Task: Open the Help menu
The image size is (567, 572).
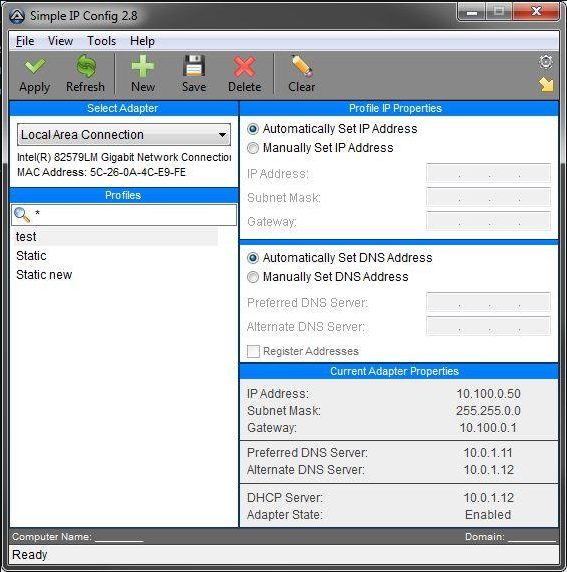Action: (x=142, y=41)
